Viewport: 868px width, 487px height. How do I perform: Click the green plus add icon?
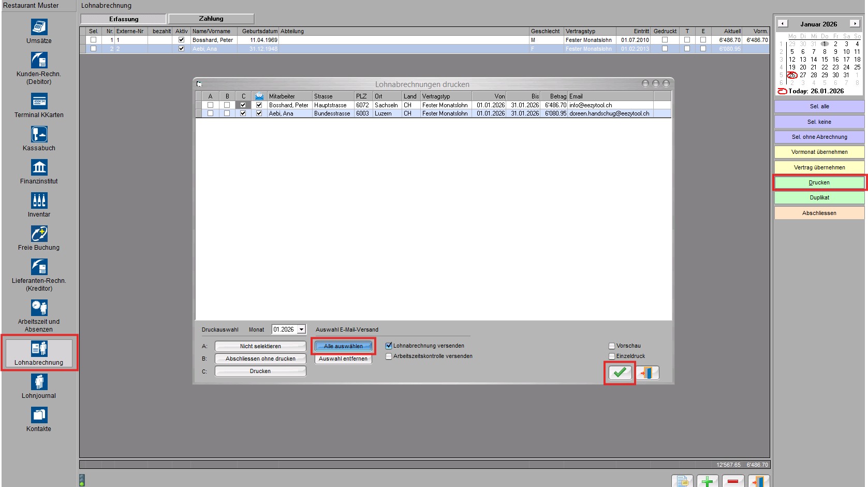point(707,481)
